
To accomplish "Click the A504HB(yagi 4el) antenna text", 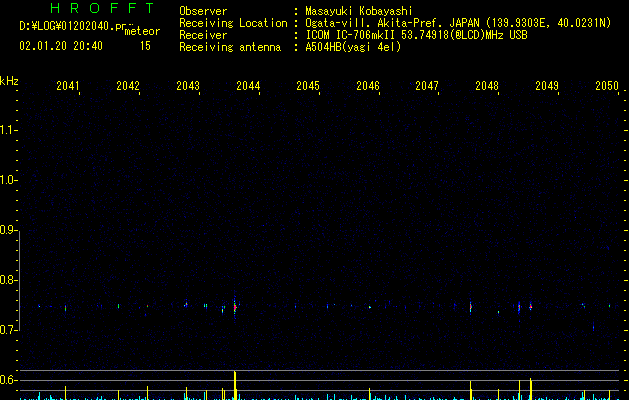I will (353, 47).
